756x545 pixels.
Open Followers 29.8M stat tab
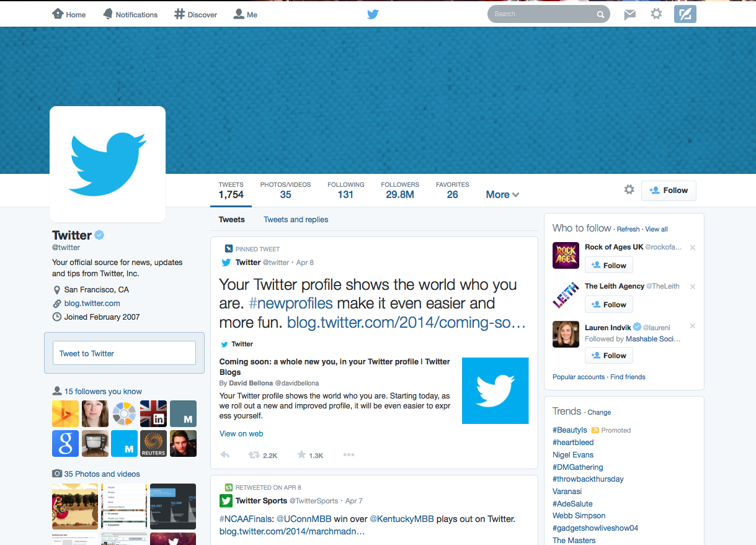(400, 191)
